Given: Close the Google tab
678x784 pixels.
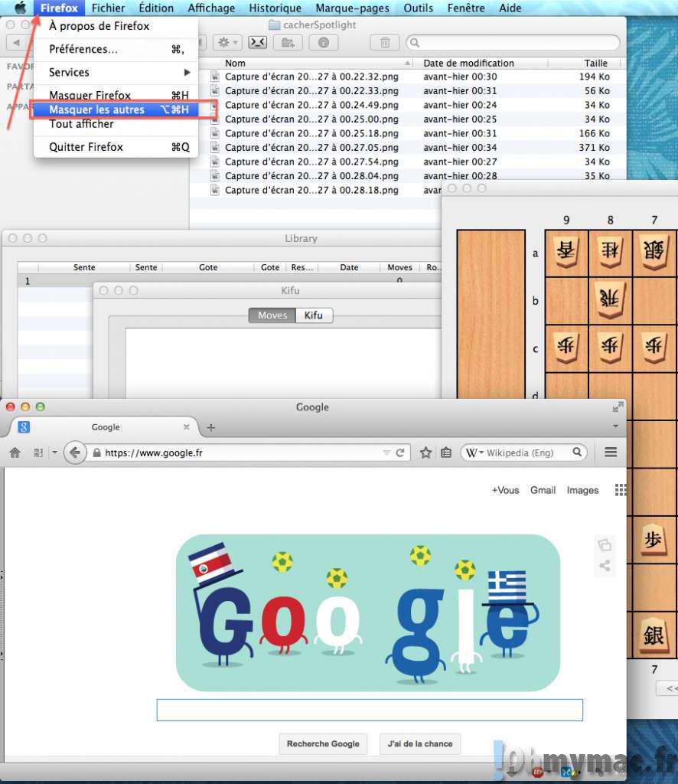Looking at the screenshot, I should (x=187, y=427).
